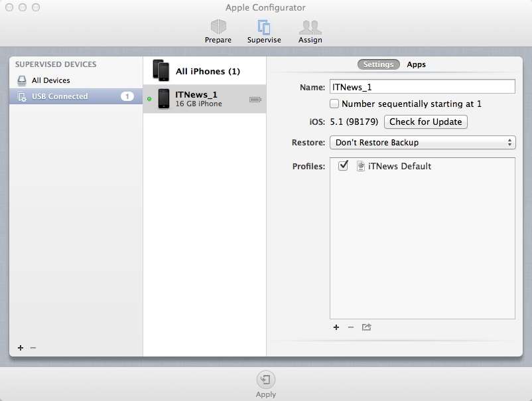The height and width of the screenshot is (401, 532).
Task: Add a new profile with plus button
Action: tap(336, 327)
